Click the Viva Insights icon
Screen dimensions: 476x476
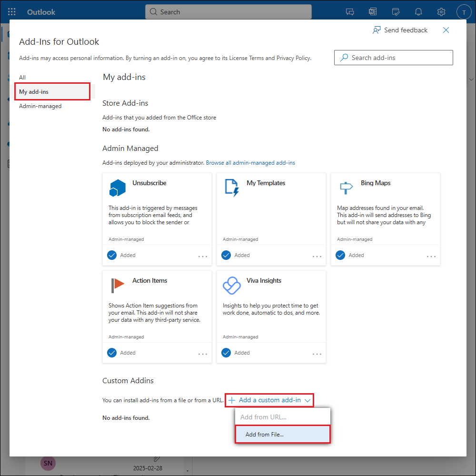pyautogui.click(x=232, y=286)
